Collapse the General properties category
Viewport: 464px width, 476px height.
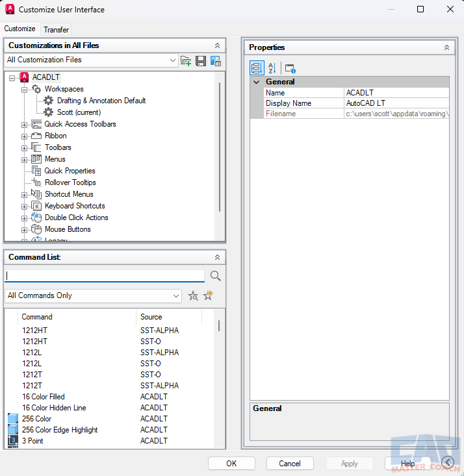257,82
